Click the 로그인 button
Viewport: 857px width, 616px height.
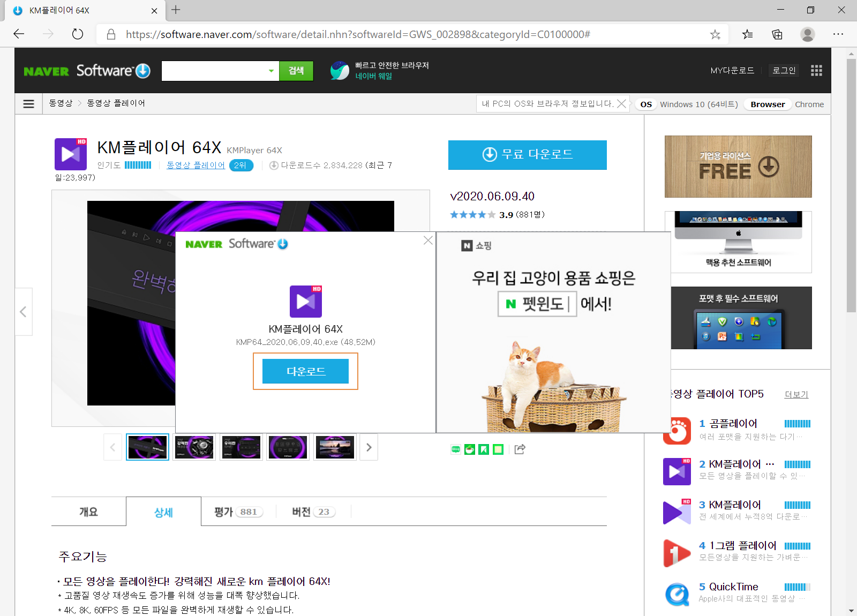coord(784,70)
